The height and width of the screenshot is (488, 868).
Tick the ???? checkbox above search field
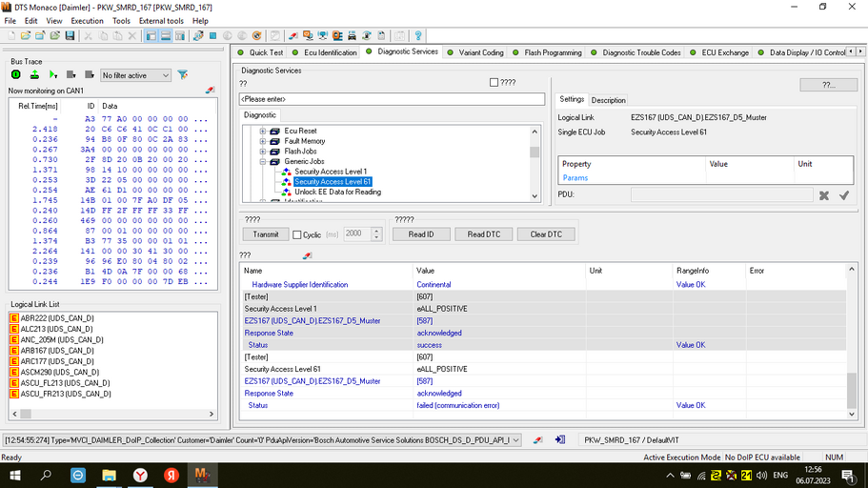(x=494, y=83)
